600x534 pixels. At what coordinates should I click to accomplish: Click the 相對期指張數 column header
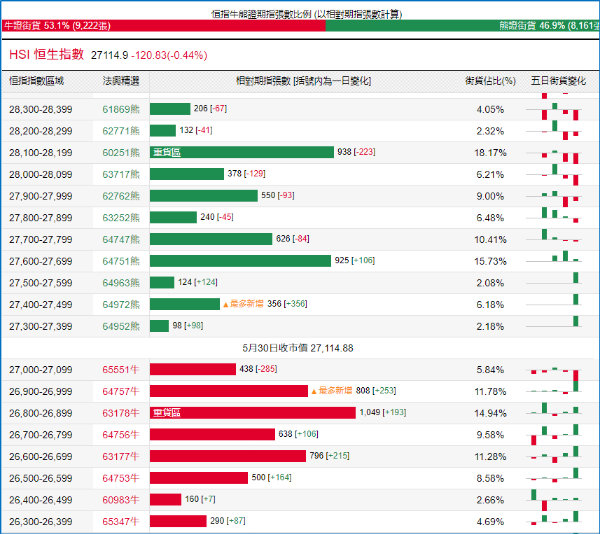tap(303, 81)
